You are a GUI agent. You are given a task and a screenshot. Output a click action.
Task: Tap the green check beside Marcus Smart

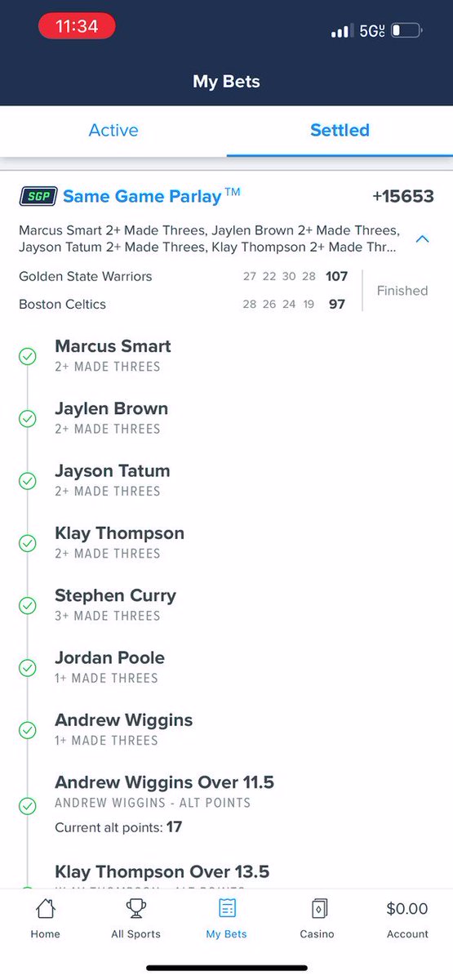[x=28, y=356]
